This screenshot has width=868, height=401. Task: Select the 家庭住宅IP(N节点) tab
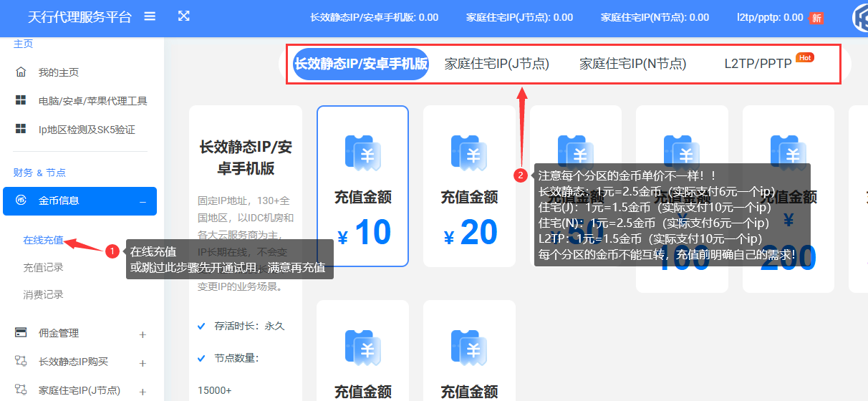pos(632,64)
